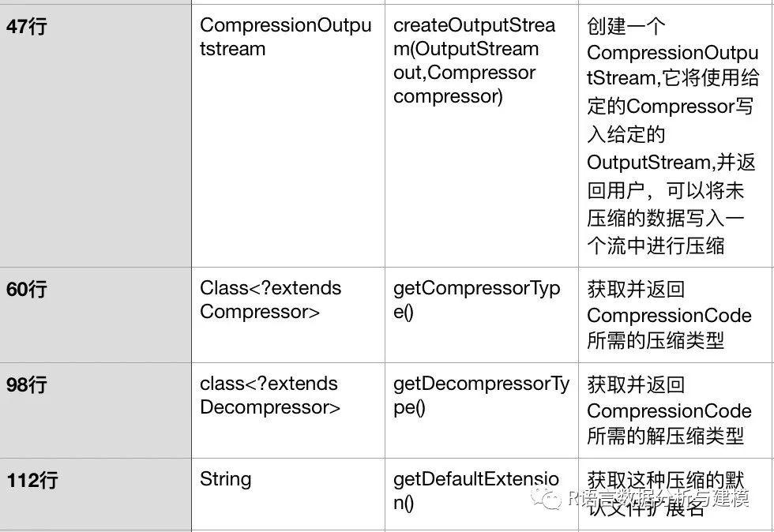This screenshot has height=532, width=774.
Task: Click the Class<?extends Compressor> cell
Action: coord(270,300)
